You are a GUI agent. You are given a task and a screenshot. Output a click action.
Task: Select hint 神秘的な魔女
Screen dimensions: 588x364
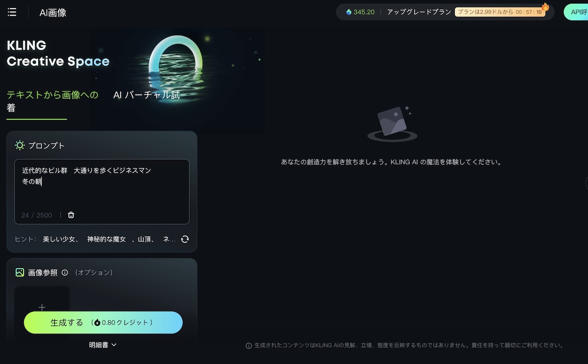coord(107,239)
